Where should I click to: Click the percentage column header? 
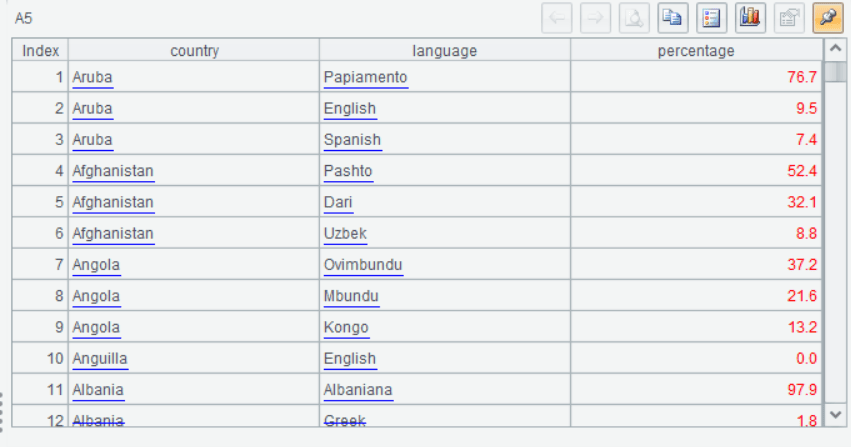pos(696,50)
